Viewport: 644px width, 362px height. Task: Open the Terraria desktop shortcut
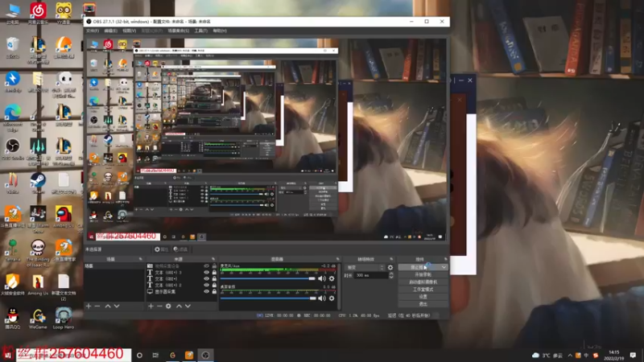13,251
